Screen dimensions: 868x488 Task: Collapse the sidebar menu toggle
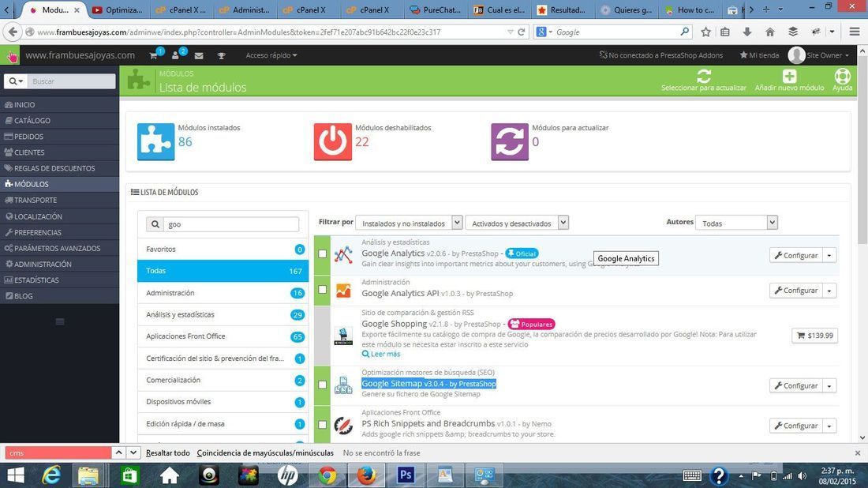coord(60,322)
